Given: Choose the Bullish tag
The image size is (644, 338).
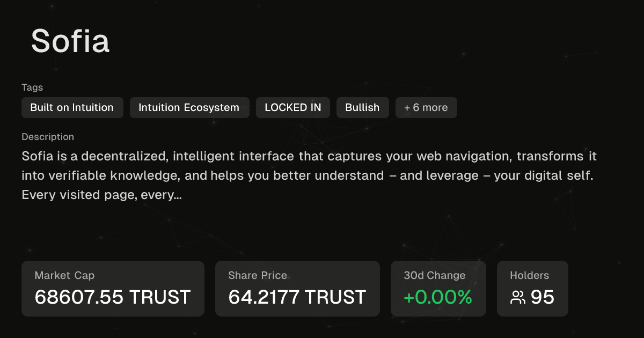Looking at the screenshot, I should click(362, 107).
